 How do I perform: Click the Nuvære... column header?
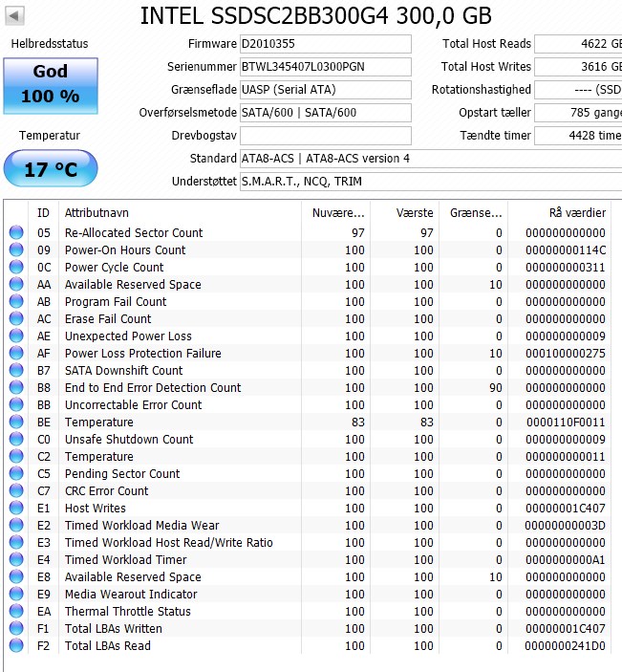336,212
